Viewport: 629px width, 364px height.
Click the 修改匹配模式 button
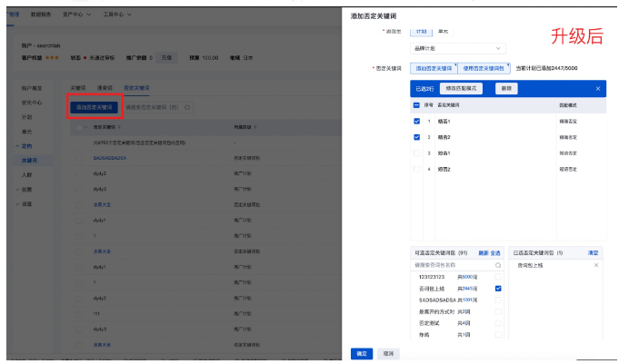coord(463,89)
